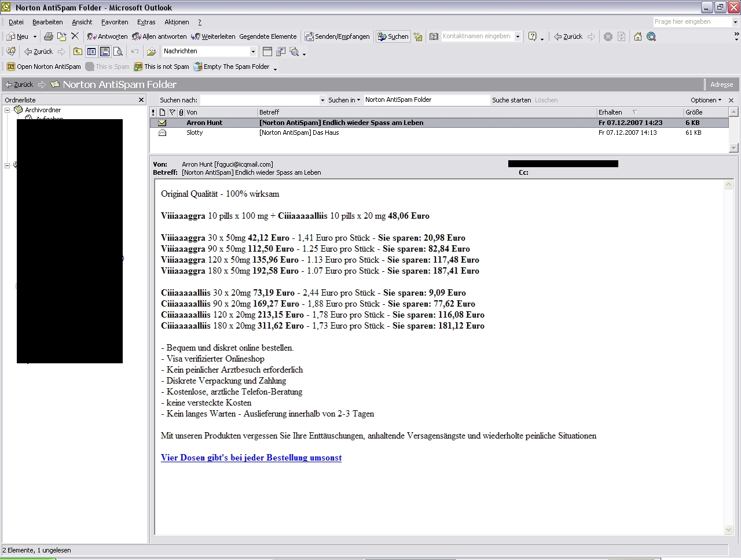741x560 pixels.
Task: Open the Suchen in dropdown
Action: pyautogui.click(x=344, y=100)
